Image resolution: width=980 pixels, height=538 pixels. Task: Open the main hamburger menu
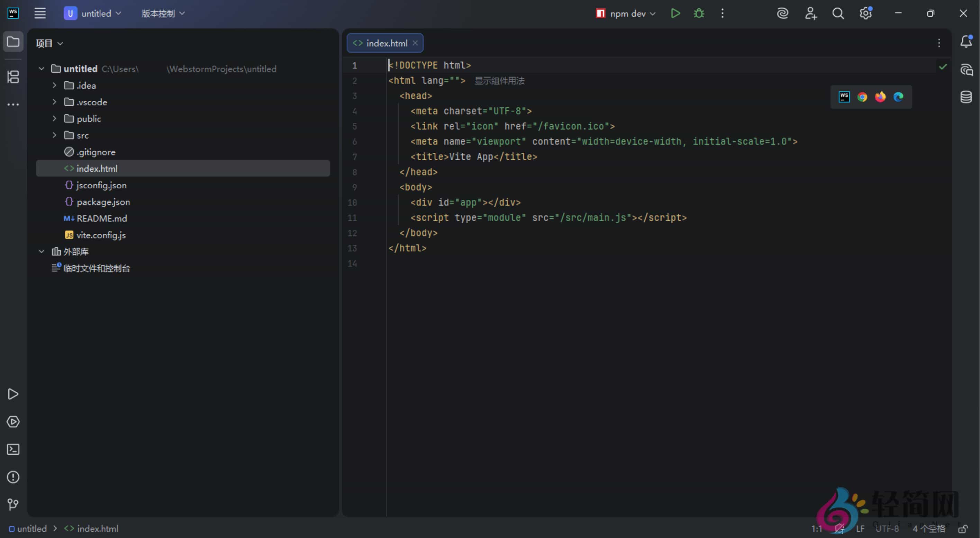click(39, 13)
